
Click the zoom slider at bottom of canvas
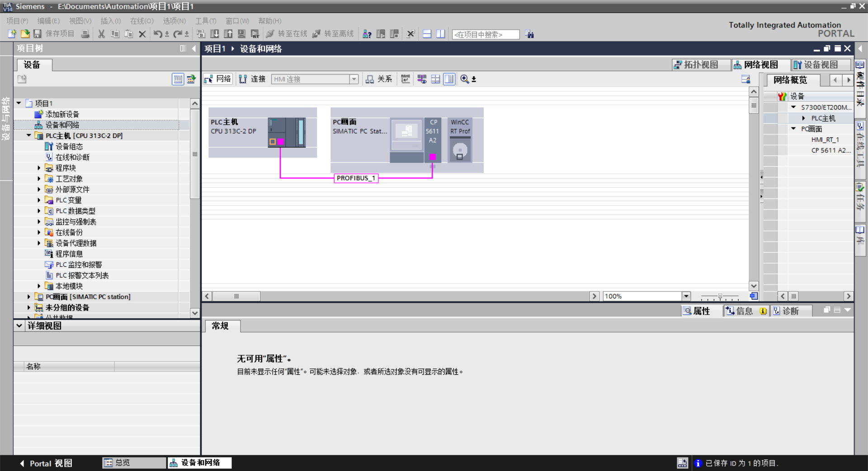pyautogui.click(x=720, y=297)
